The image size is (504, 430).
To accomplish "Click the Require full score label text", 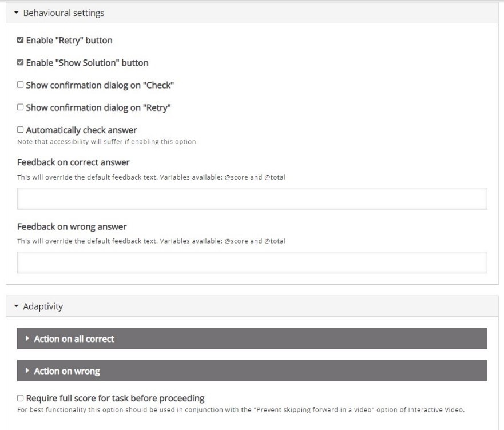I will click(115, 399).
